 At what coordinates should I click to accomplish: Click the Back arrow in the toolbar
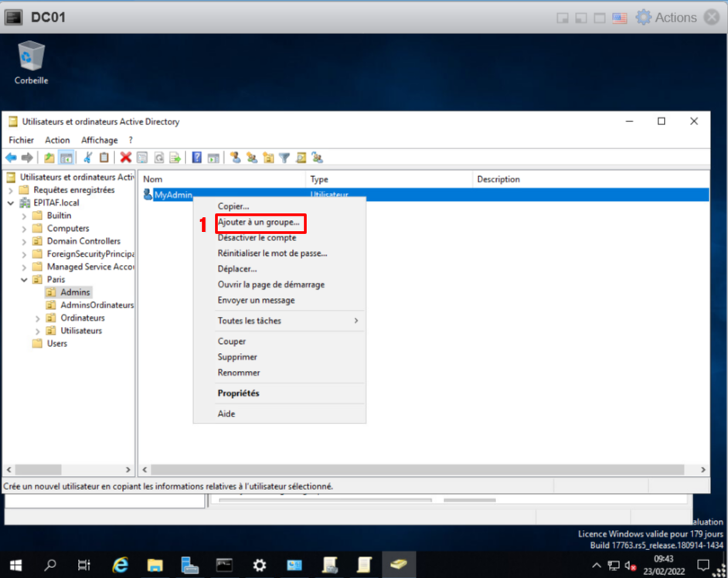[11, 158]
